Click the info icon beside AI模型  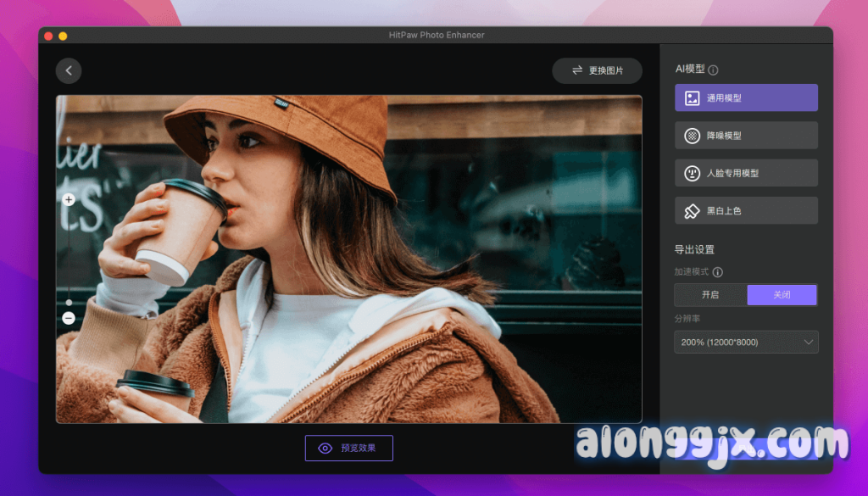tap(713, 70)
